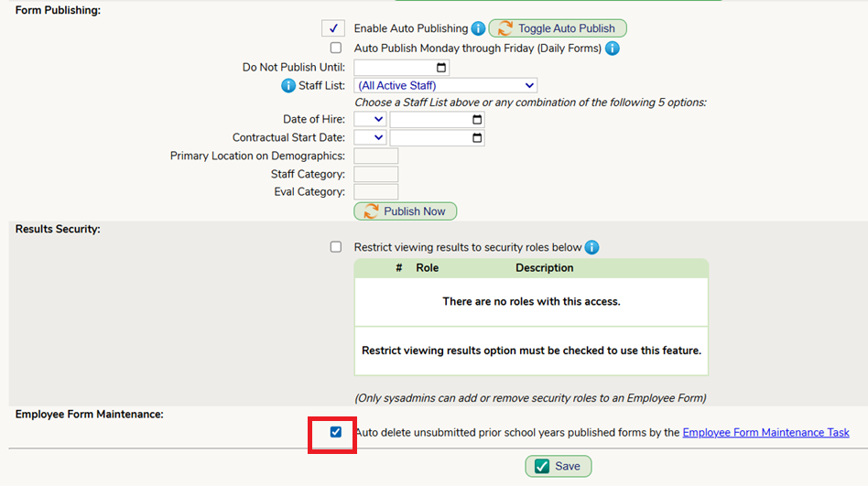Click the info icon next to Staff List
Image resolution: width=868 pixels, height=486 pixels.
[x=288, y=85]
